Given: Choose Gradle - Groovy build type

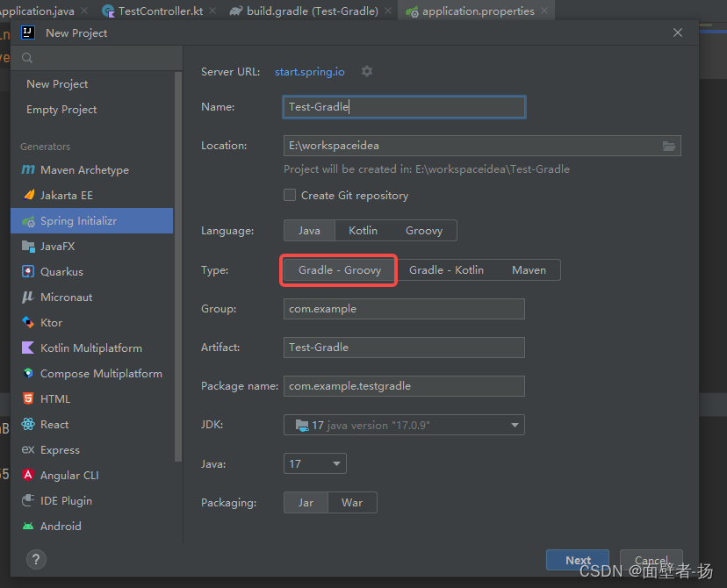Looking at the screenshot, I should pyautogui.click(x=340, y=270).
